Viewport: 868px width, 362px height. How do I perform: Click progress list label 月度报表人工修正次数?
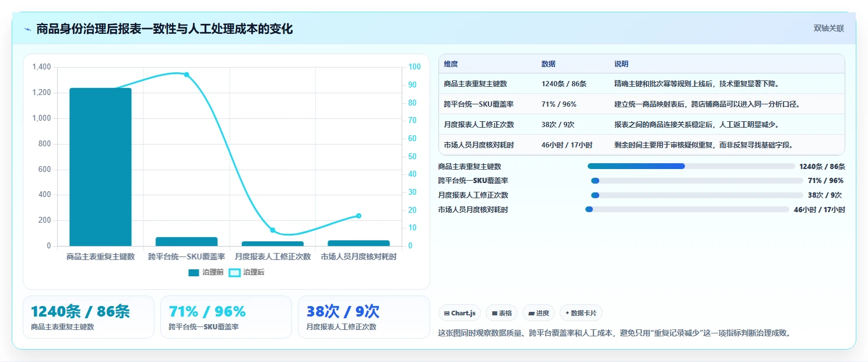(x=473, y=195)
